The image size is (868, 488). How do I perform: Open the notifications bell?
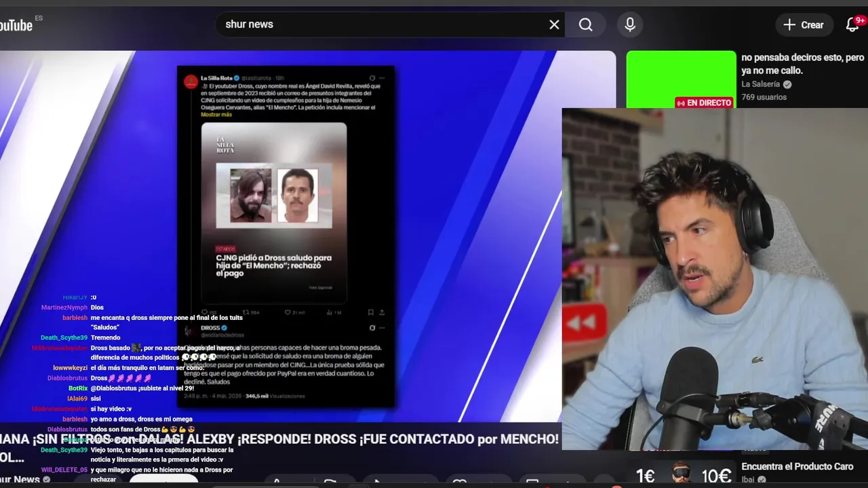pyautogui.click(x=853, y=24)
